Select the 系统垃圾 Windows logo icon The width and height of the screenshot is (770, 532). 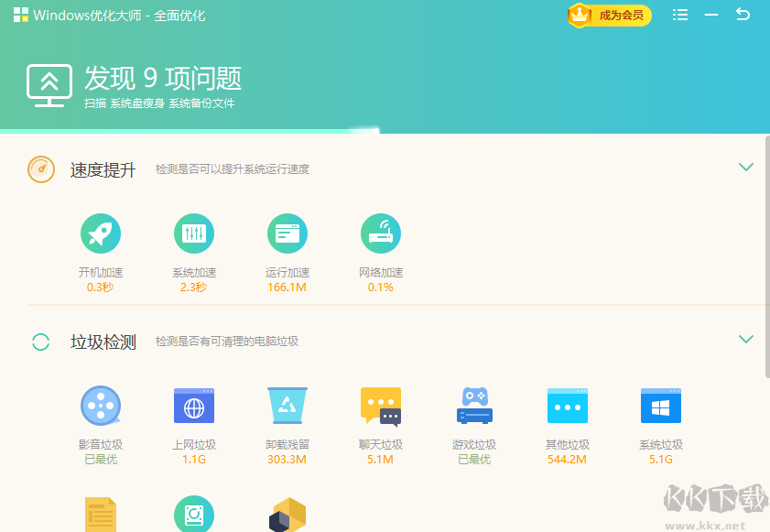[661, 406]
